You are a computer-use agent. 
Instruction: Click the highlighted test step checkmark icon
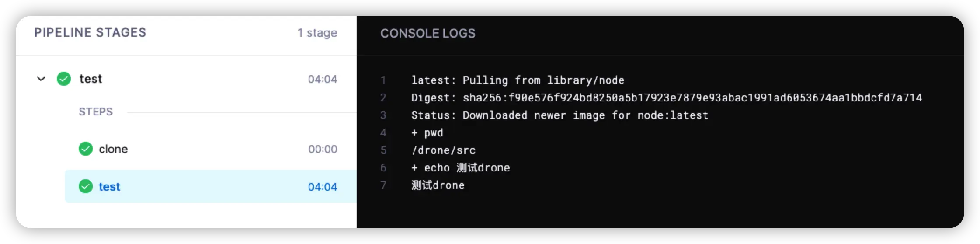[86, 187]
